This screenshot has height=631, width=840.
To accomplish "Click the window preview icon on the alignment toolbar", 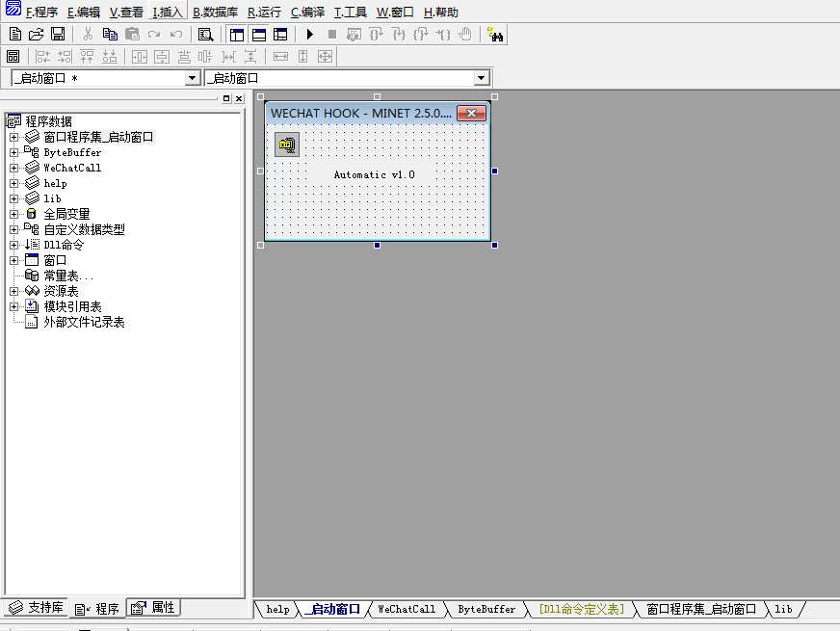I will point(13,57).
